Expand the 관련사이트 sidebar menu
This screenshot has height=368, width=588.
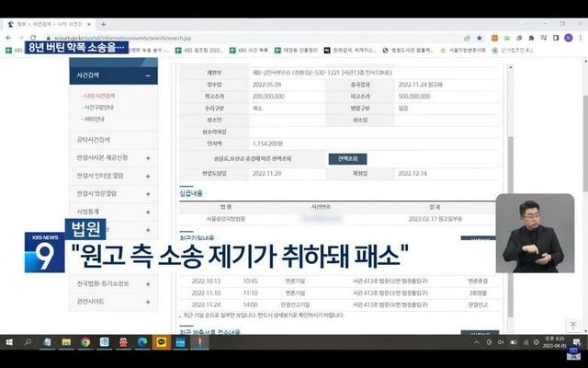[x=148, y=301]
